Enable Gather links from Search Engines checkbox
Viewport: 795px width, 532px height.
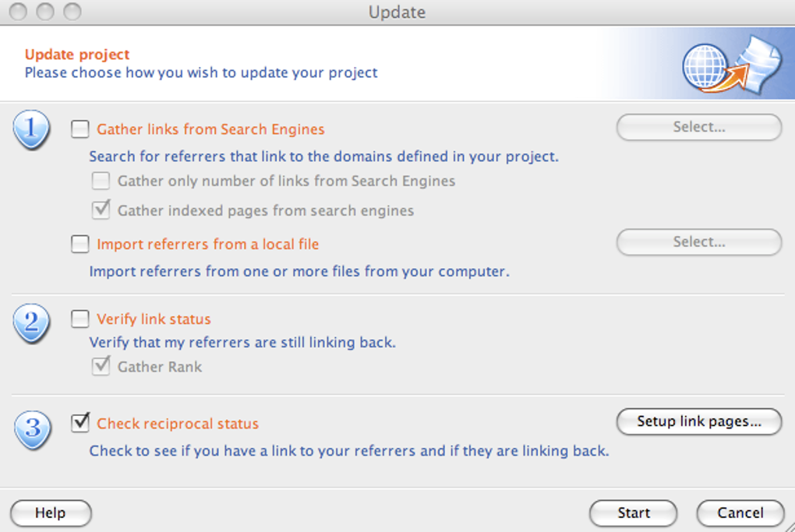pyautogui.click(x=80, y=129)
